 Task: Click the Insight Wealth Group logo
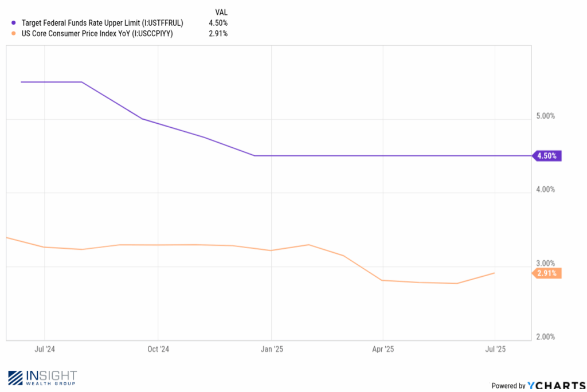pos(42,378)
